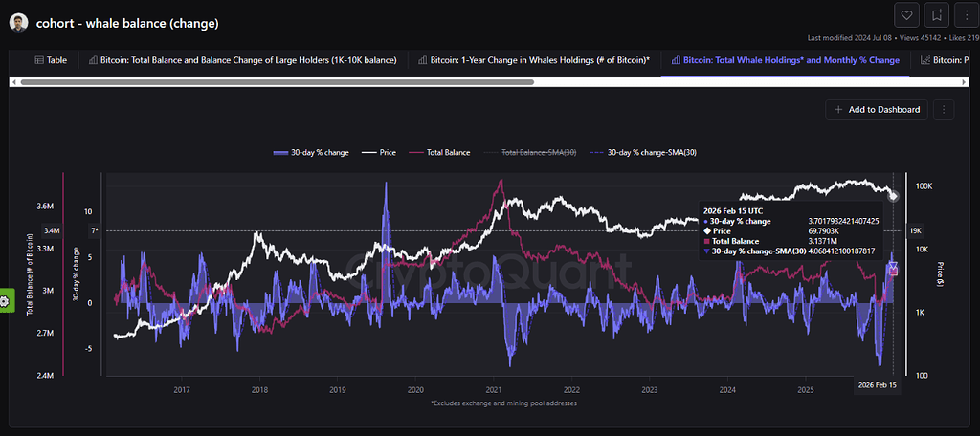The height and width of the screenshot is (436, 980).
Task: Click the Add to Dashboard button
Action: pos(877,109)
